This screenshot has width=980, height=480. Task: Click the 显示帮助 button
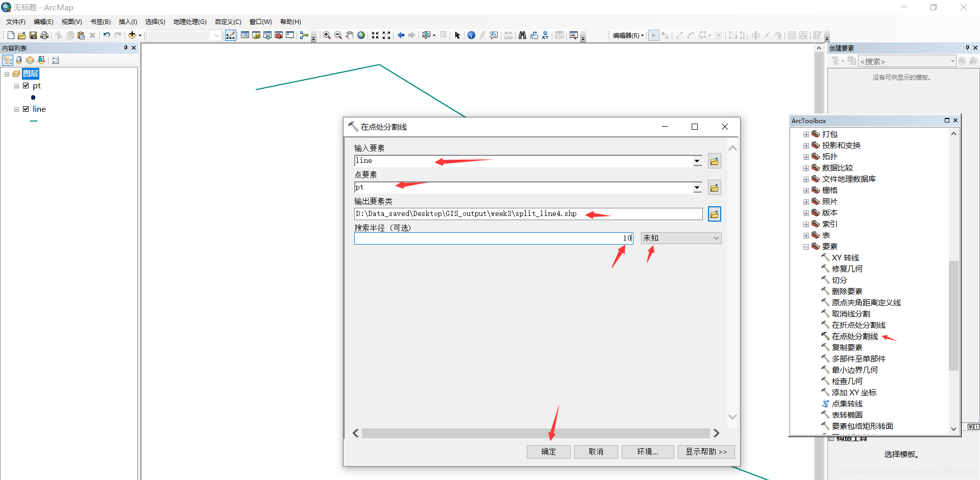pyautogui.click(x=706, y=452)
